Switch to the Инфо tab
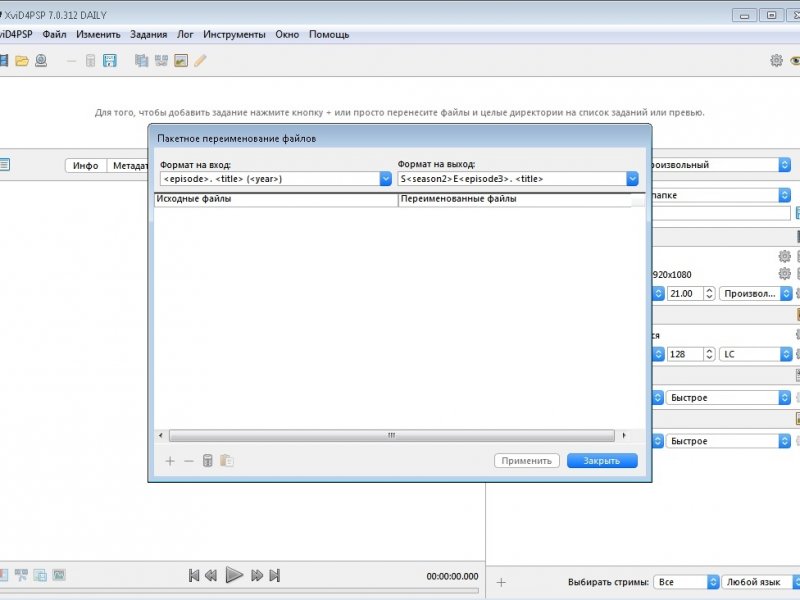This screenshot has height=600, width=800. [86, 165]
